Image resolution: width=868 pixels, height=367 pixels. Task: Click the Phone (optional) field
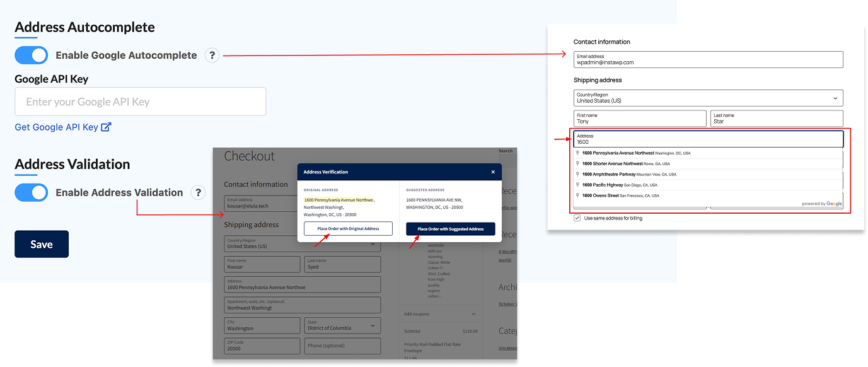coord(342,346)
